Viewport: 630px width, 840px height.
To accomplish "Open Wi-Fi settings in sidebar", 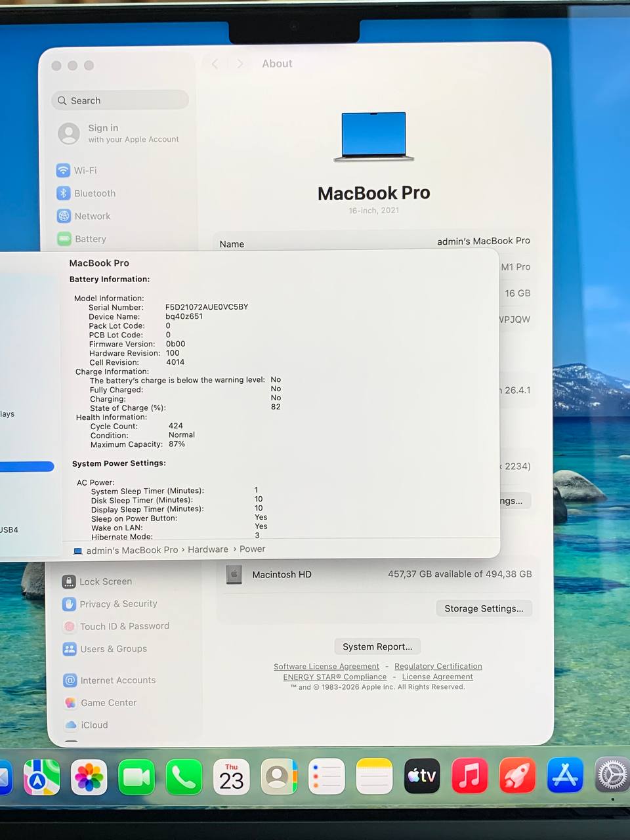I will click(x=77, y=170).
